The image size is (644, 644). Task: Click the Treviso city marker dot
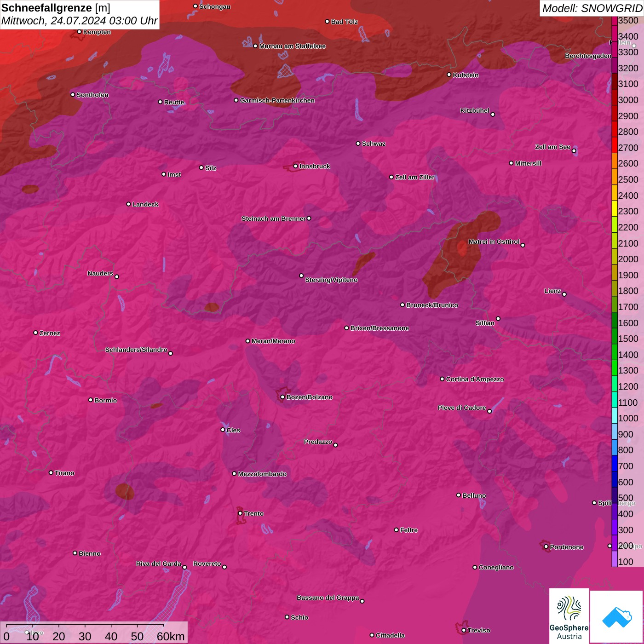pyautogui.click(x=464, y=630)
